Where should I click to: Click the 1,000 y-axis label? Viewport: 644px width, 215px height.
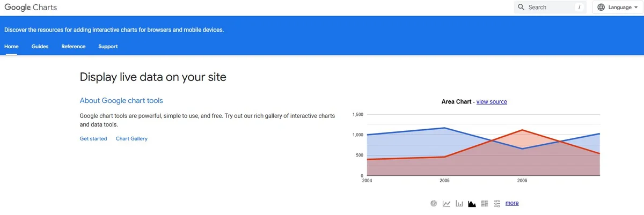(x=358, y=135)
